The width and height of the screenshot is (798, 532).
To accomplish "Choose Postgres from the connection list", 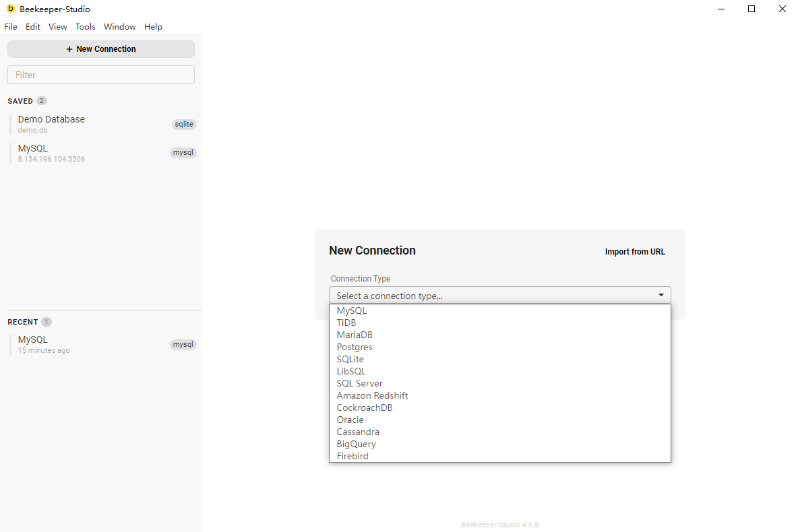I will point(355,347).
